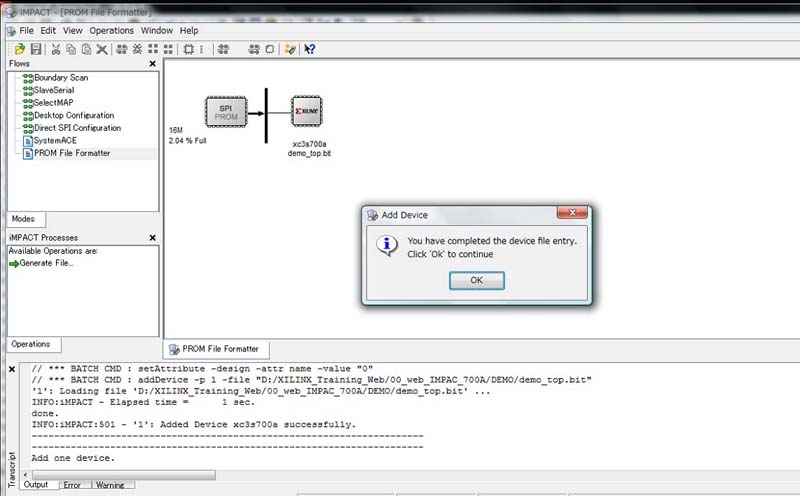Open the Edit menu
The width and height of the screenshot is (800, 496).
pos(48,31)
